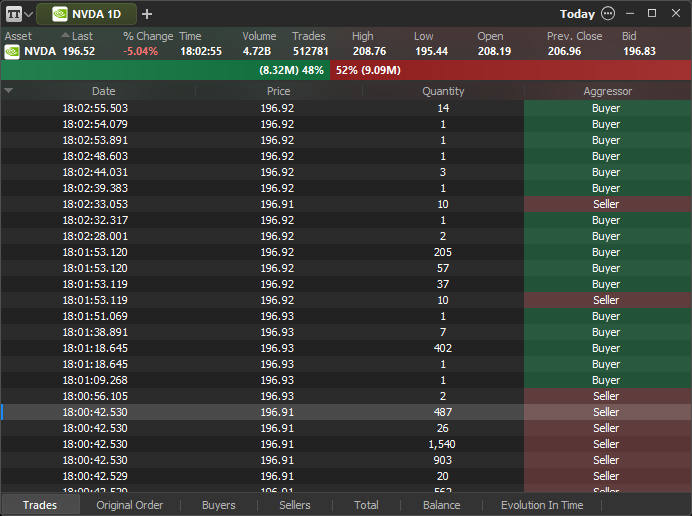The width and height of the screenshot is (692, 516).
Task: Add a new tab with the plus icon
Action: pos(147,14)
